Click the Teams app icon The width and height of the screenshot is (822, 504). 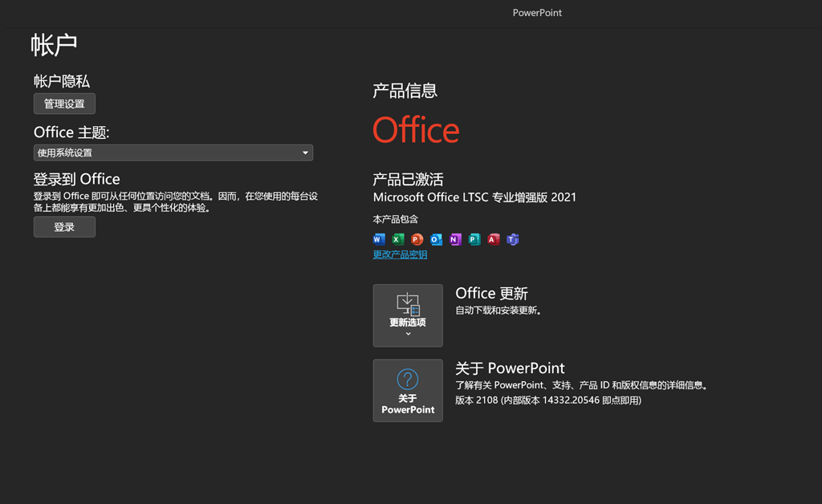(x=513, y=239)
